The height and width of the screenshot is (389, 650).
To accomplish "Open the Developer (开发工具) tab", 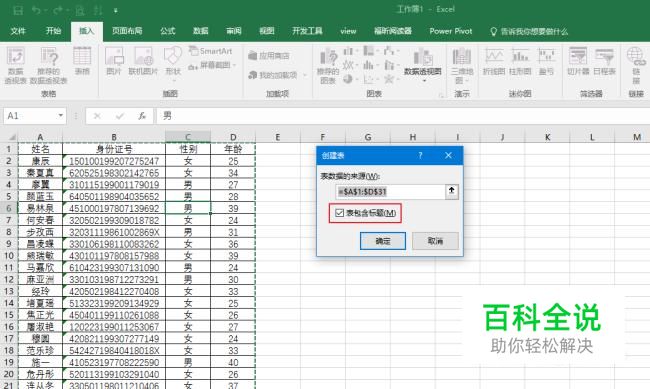I will [307, 31].
